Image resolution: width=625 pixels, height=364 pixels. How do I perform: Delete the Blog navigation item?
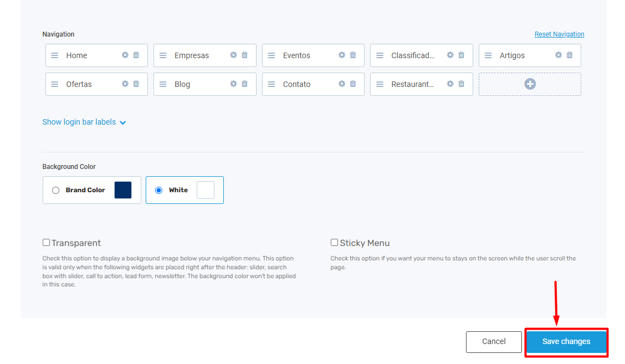(x=245, y=84)
